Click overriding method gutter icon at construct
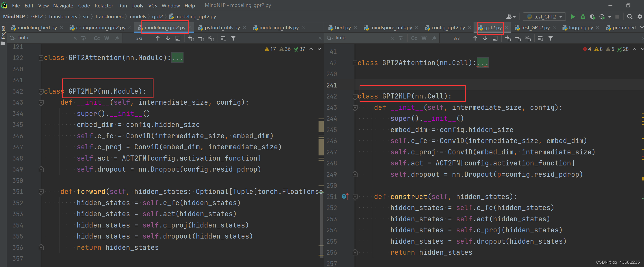The image size is (644, 267). coord(345,196)
